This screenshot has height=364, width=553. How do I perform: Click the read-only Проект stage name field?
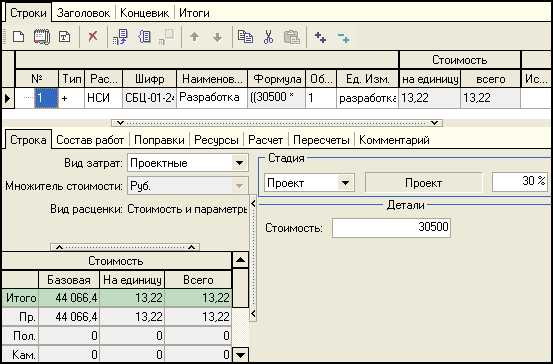[x=423, y=183]
